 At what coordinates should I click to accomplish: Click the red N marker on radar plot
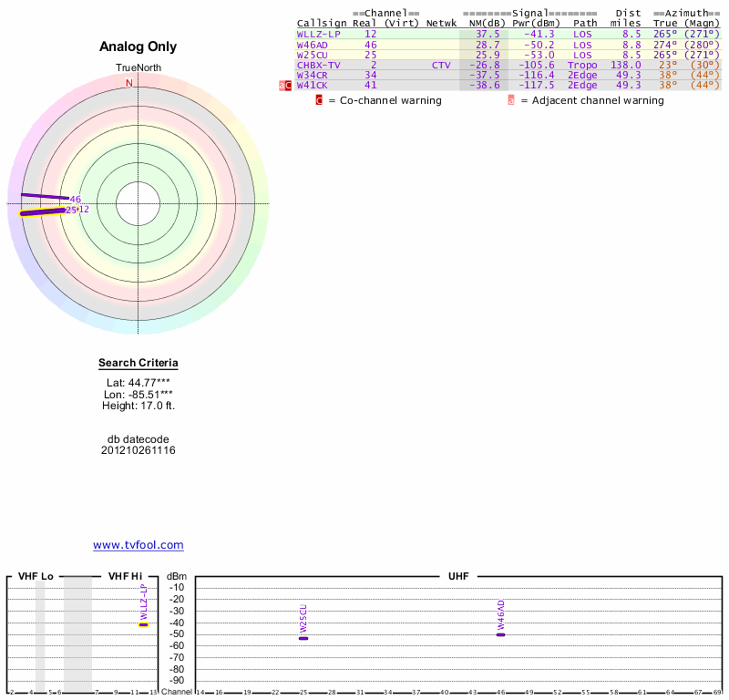129,83
